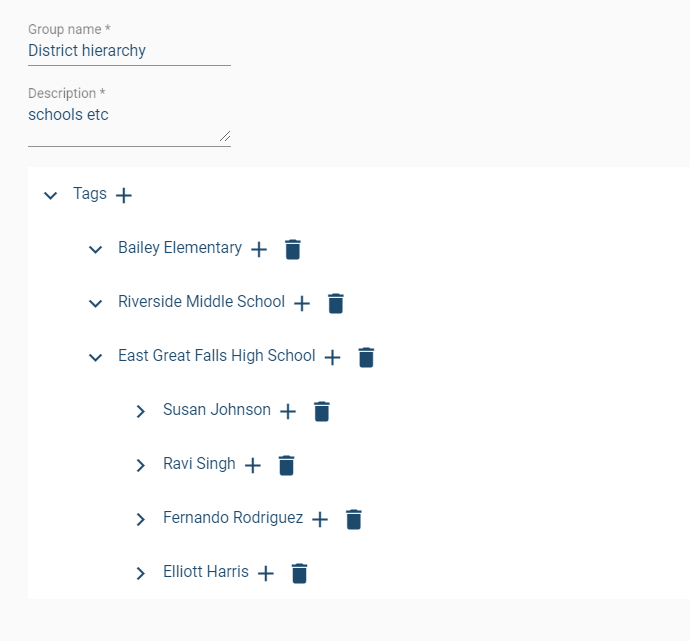This screenshot has height=641, width=690.
Task: Add a child tag under Ravi Singh
Action: coord(253,466)
